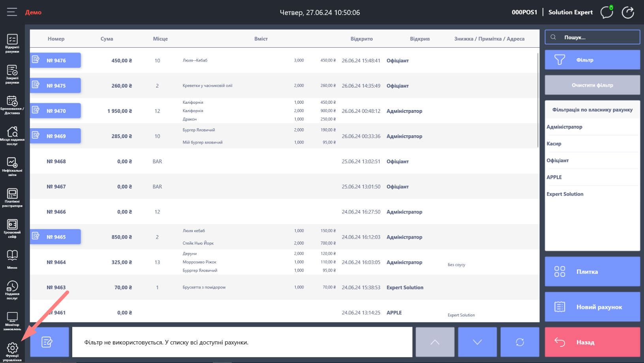The height and width of the screenshot is (363, 644).
Task: Click the refresh list button
Action: [x=520, y=342]
